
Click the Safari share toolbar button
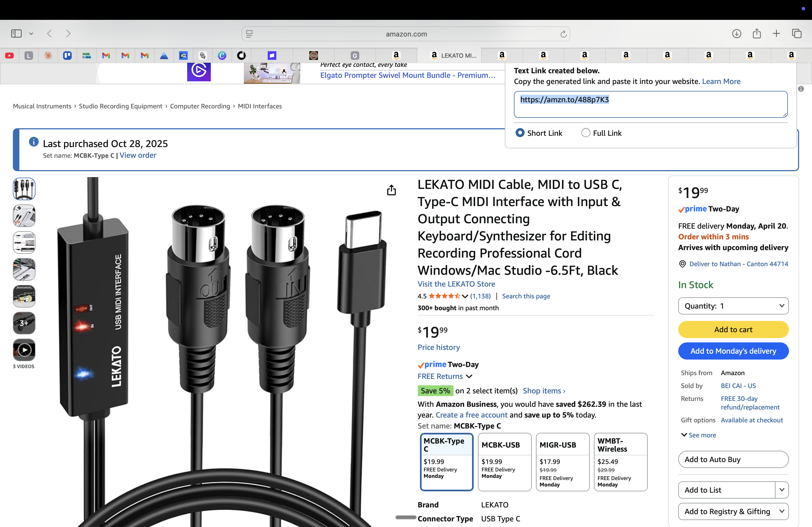pyautogui.click(x=757, y=33)
